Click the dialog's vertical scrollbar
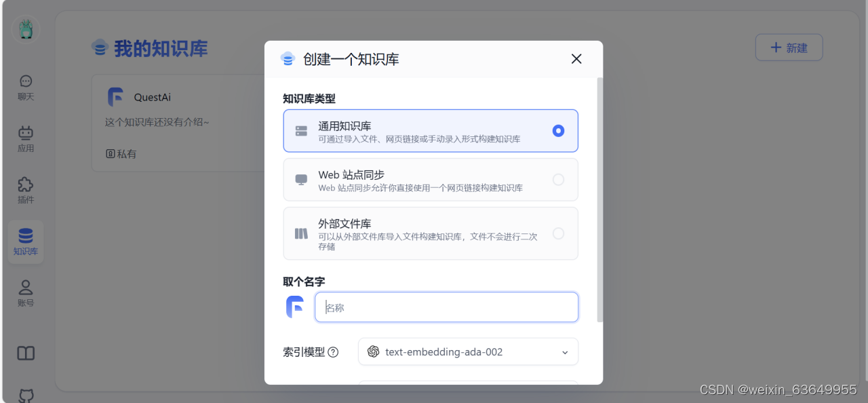 click(x=599, y=199)
